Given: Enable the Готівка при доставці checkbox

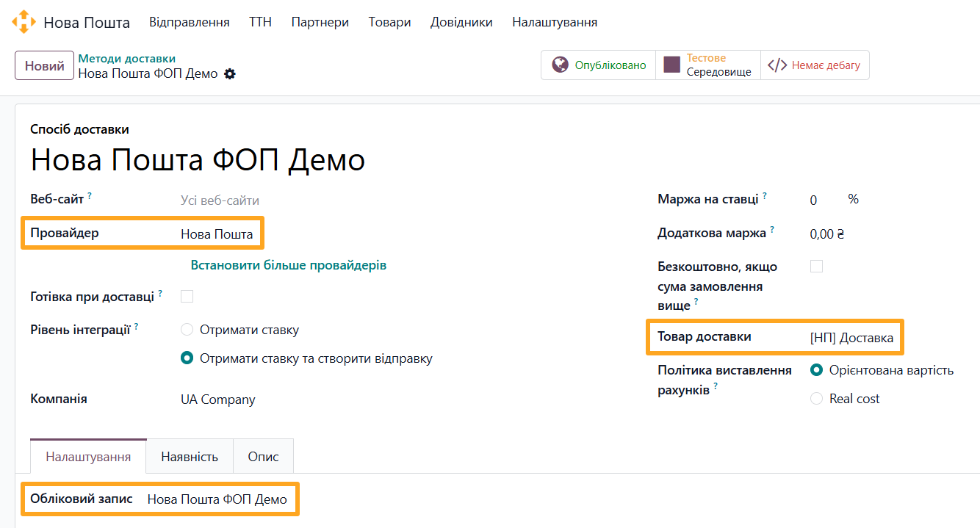Looking at the screenshot, I should (x=187, y=296).
